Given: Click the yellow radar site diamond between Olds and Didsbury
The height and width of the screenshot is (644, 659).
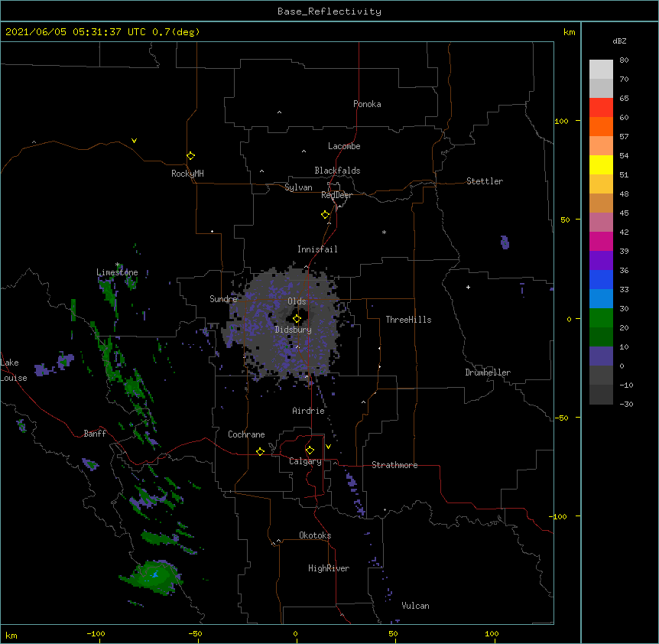Looking at the screenshot, I should pos(297,319).
